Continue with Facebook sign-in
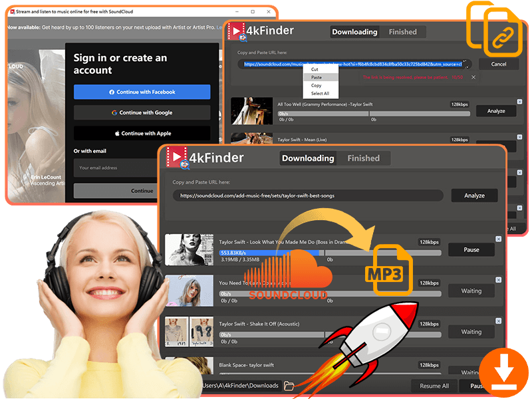The height and width of the screenshot is (399, 532). point(142,92)
